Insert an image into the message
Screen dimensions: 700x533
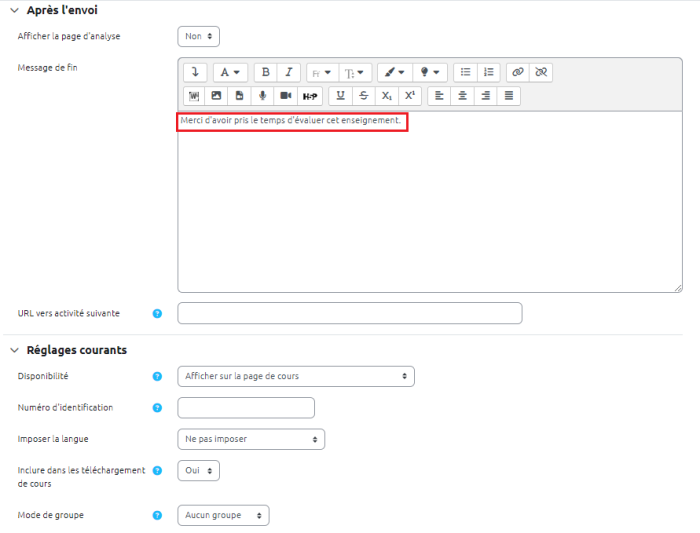tap(217, 96)
